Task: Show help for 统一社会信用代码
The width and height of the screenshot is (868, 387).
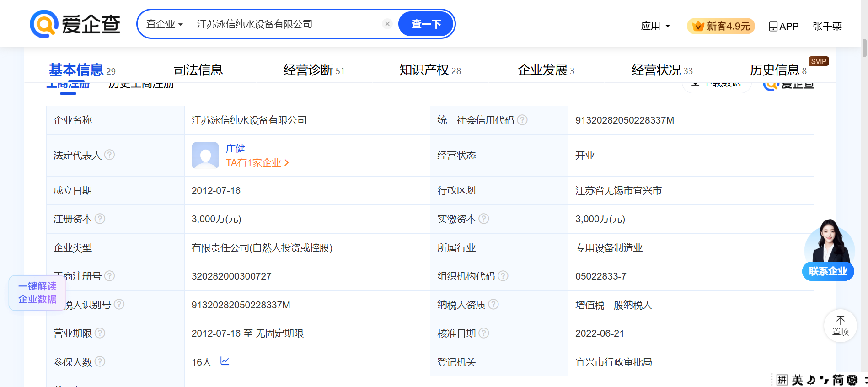Action: coord(522,120)
